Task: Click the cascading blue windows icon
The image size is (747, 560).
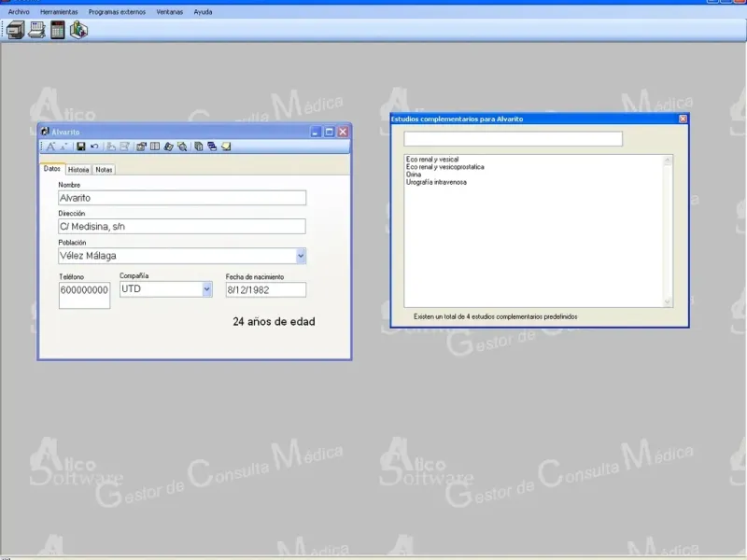Action: pyautogui.click(x=212, y=147)
